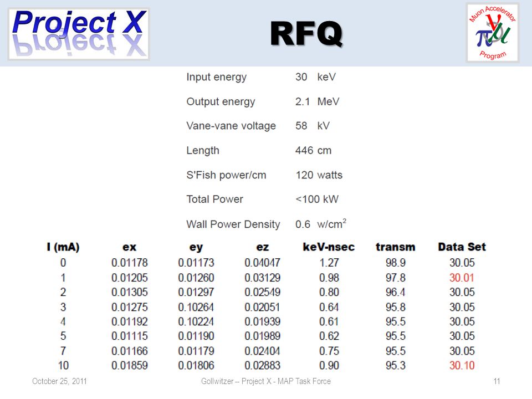Click the '446 cm' value
Image resolution: width=532 pixels, height=399 pixels.
(x=313, y=150)
